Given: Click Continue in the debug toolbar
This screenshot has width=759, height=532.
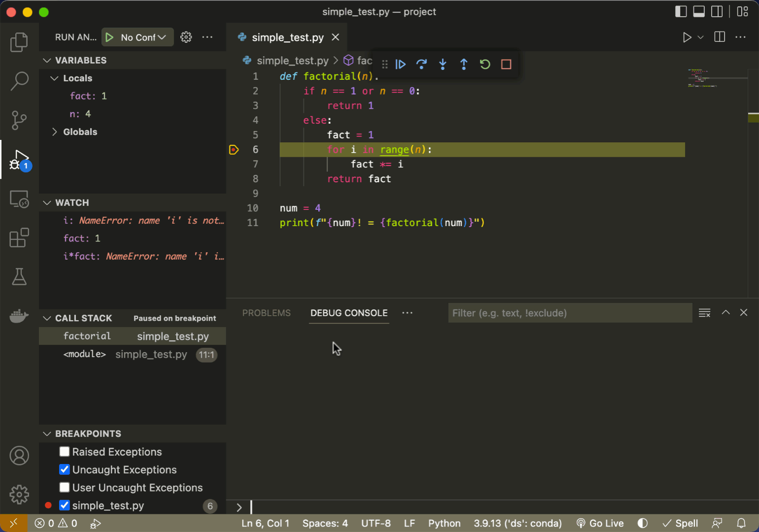Looking at the screenshot, I should point(400,64).
